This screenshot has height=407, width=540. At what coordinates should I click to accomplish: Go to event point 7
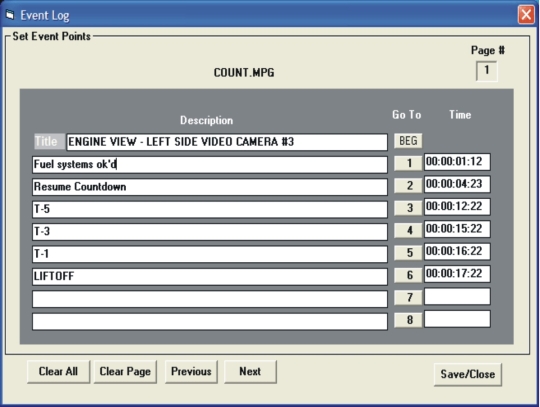click(408, 297)
